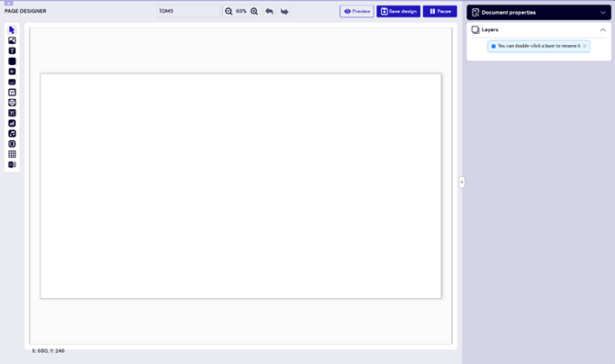This screenshot has height=364, width=615.
Task: Select the carousel slideshow tool
Action: pos(12,144)
